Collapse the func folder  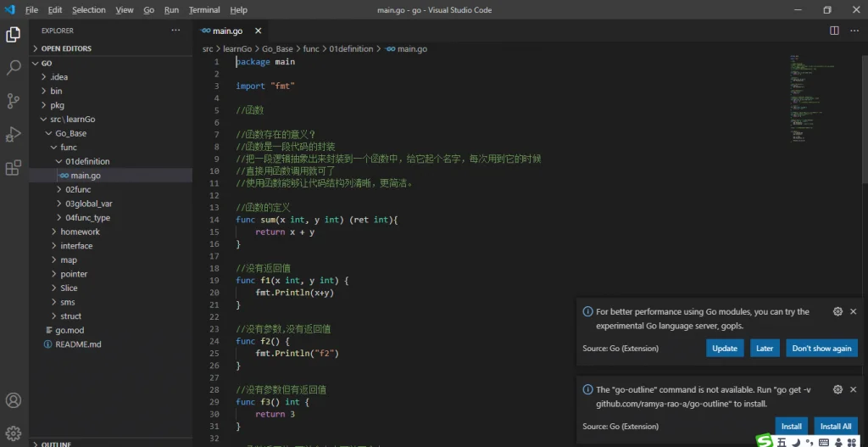point(111,148)
